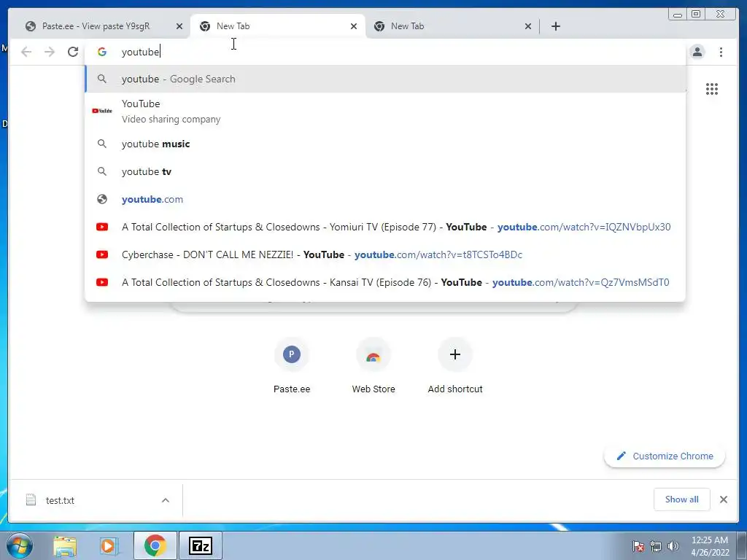Click the network tray icon
The height and width of the screenshot is (560, 747).
tap(656, 546)
